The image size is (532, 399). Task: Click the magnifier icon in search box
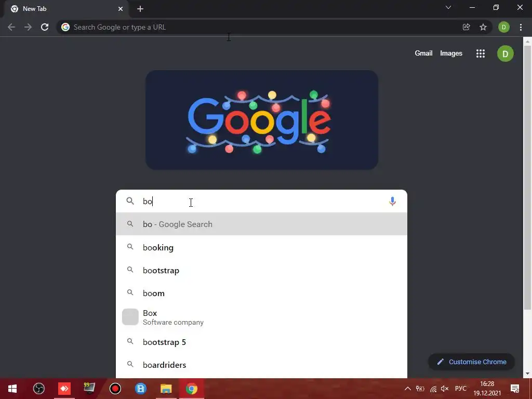tap(130, 201)
